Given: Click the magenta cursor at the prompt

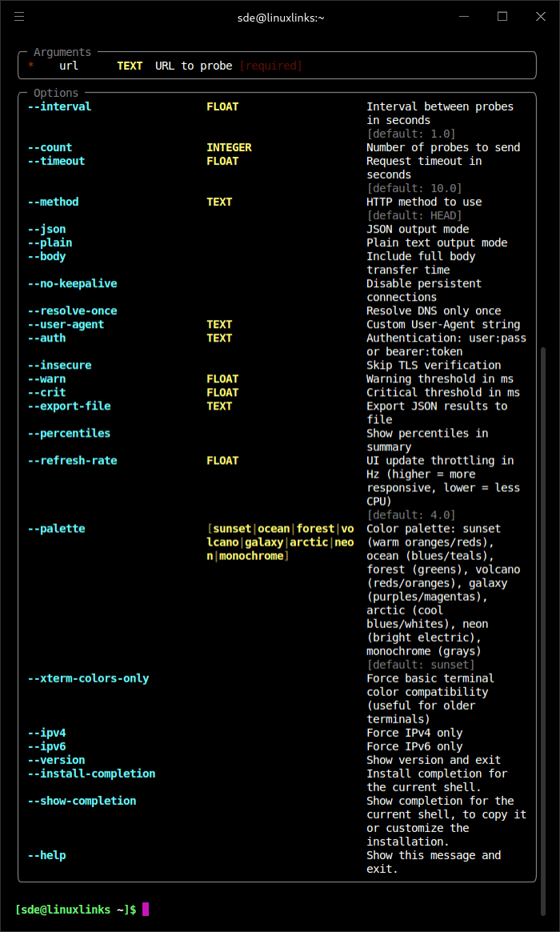Looking at the screenshot, I should pos(146,910).
